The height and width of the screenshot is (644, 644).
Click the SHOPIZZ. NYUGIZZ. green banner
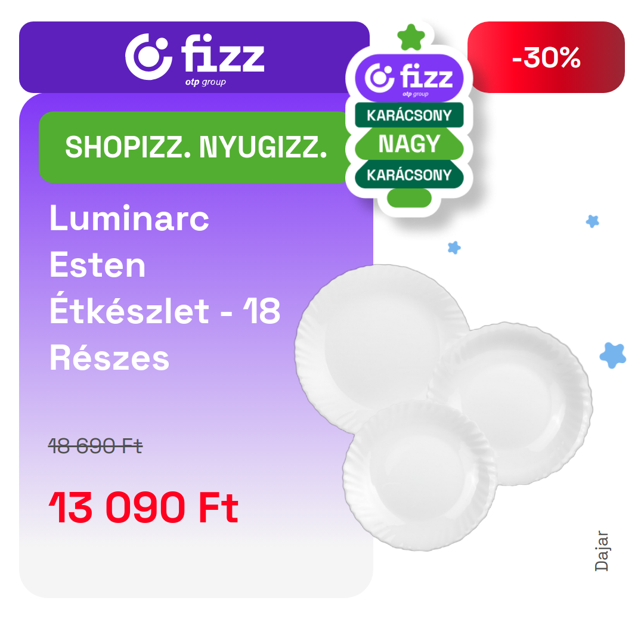tap(196, 147)
